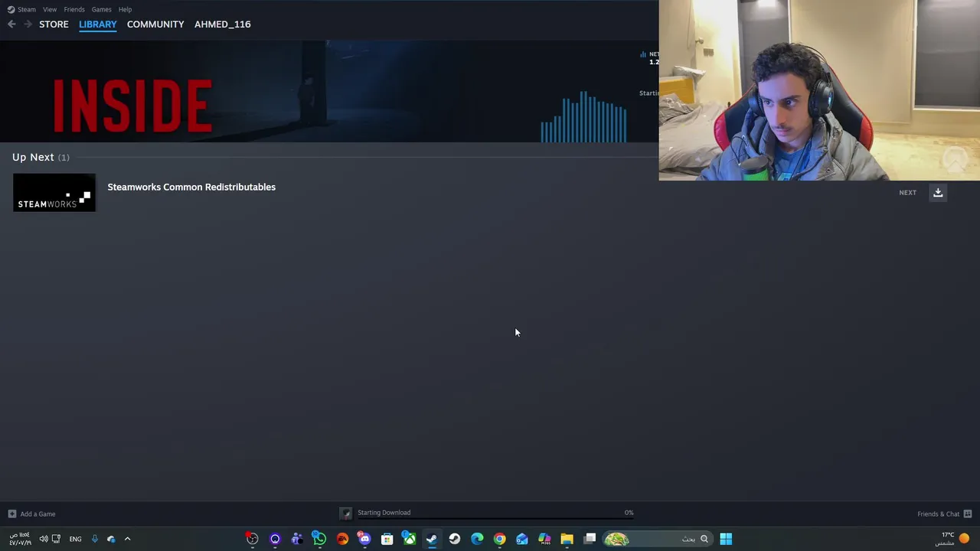Open the Outlook mail taskbar icon
The height and width of the screenshot is (551, 980).
tap(522, 539)
